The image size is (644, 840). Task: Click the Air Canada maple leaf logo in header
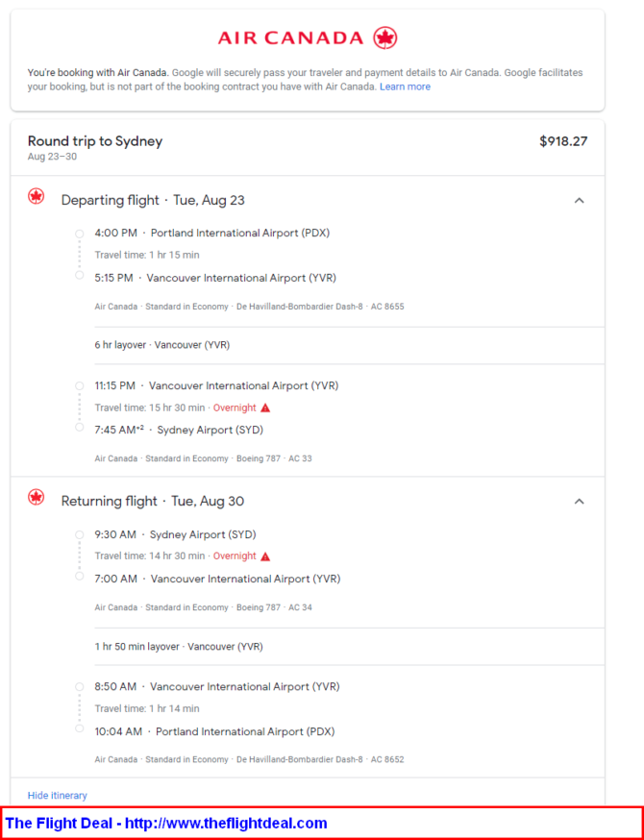tap(384, 37)
